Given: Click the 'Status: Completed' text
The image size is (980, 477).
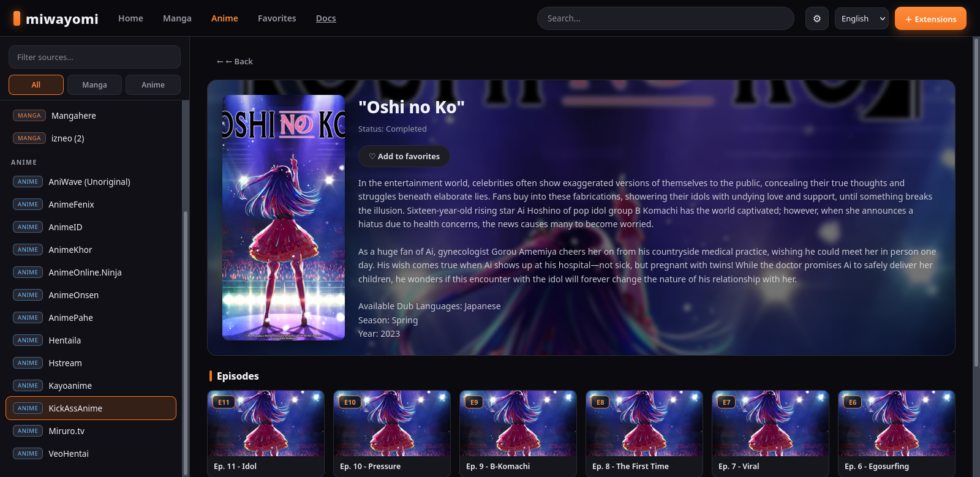Looking at the screenshot, I should tap(393, 129).
